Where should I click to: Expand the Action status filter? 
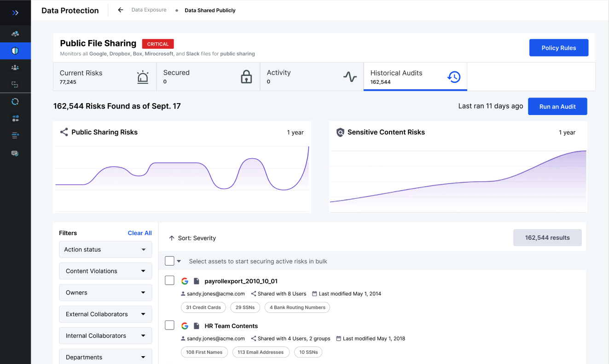tap(105, 249)
